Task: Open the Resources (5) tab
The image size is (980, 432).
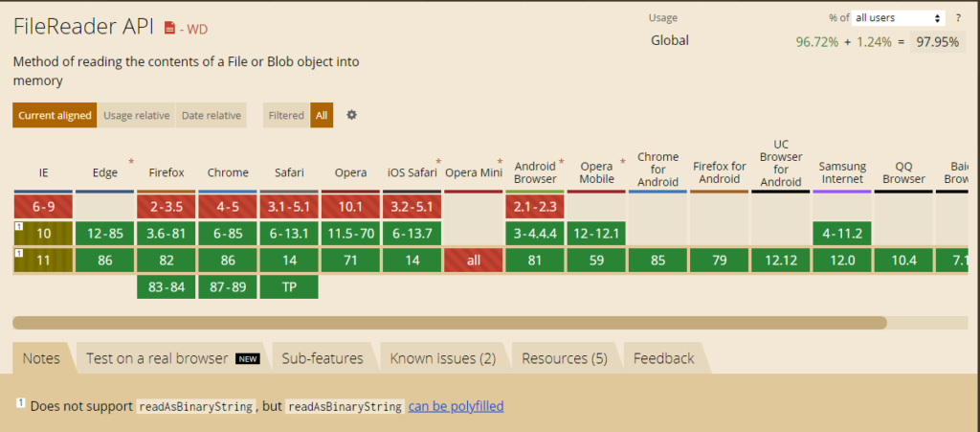Action: point(564,358)
